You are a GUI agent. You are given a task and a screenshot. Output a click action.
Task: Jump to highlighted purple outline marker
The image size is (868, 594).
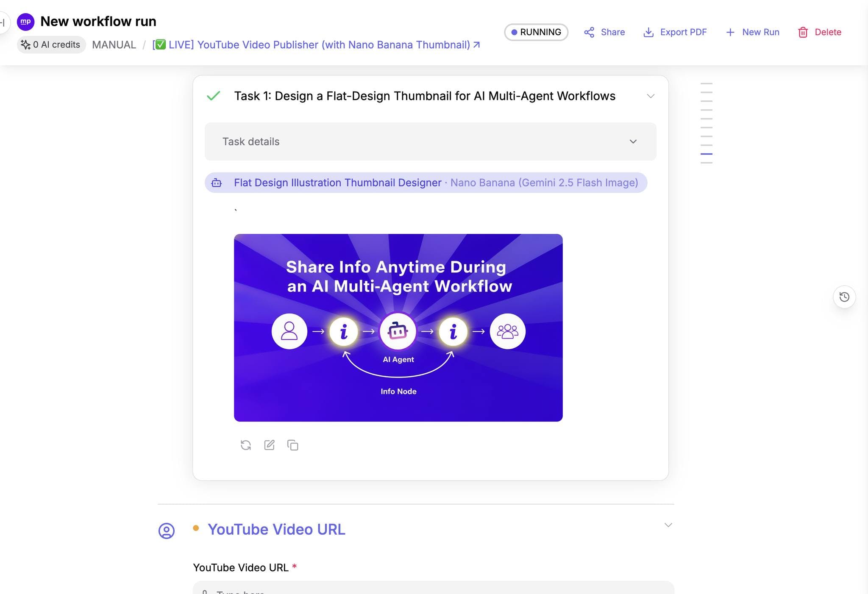point(706,154)
